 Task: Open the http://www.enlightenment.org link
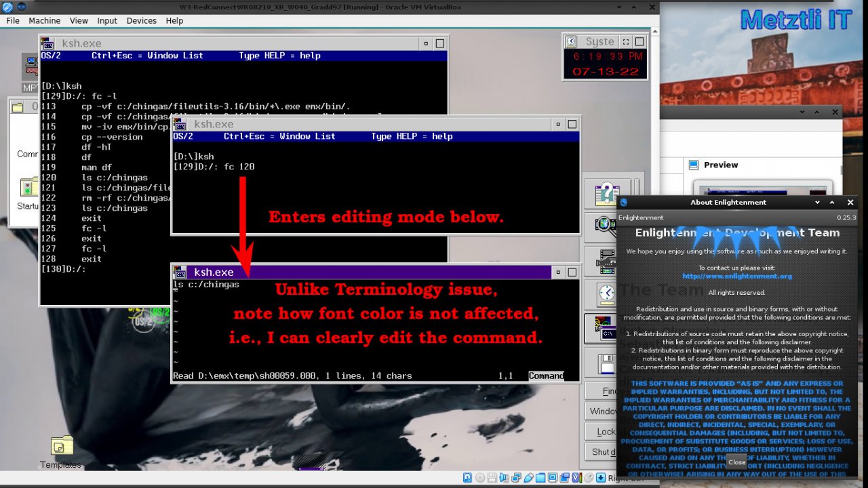click(x=737, y=277)
